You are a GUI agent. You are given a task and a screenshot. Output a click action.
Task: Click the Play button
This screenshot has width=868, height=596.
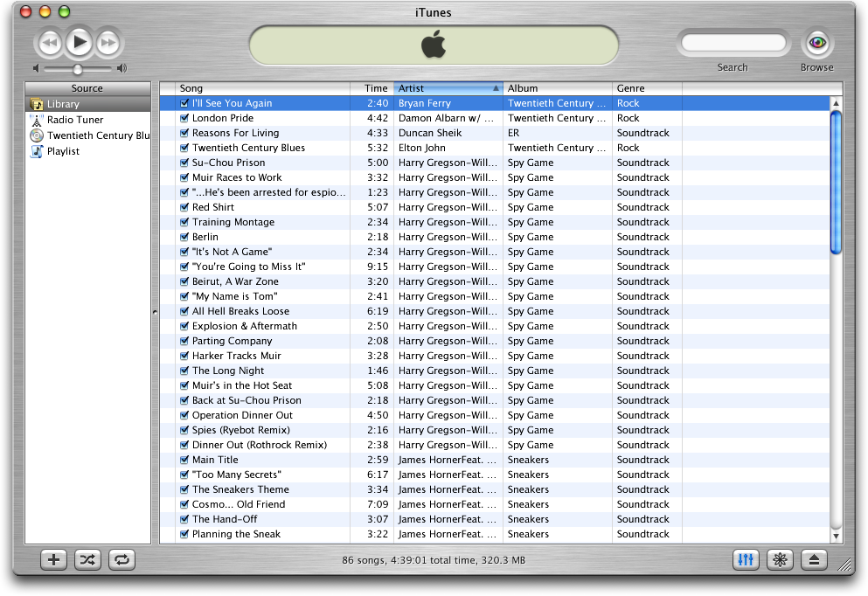[x=79, y=41]
